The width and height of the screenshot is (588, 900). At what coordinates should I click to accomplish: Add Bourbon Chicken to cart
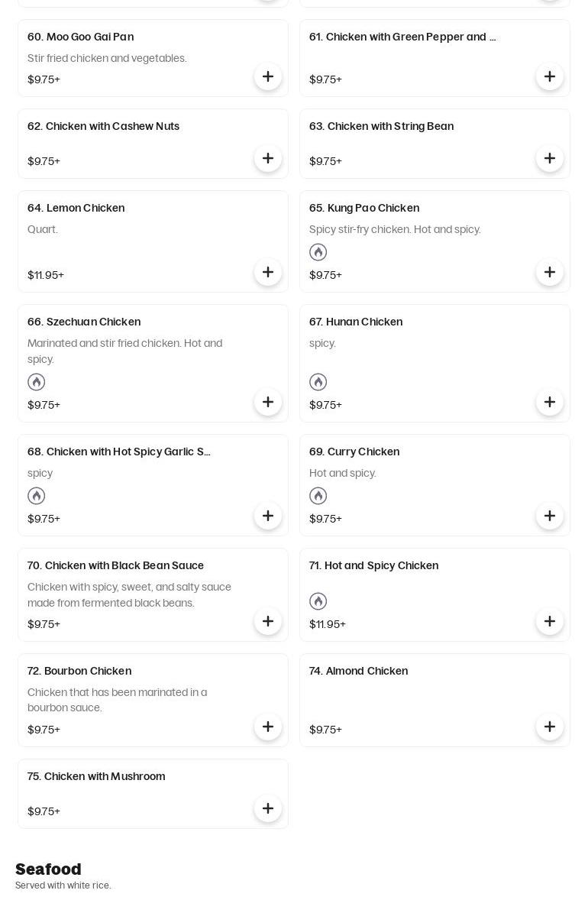[268, 727]
